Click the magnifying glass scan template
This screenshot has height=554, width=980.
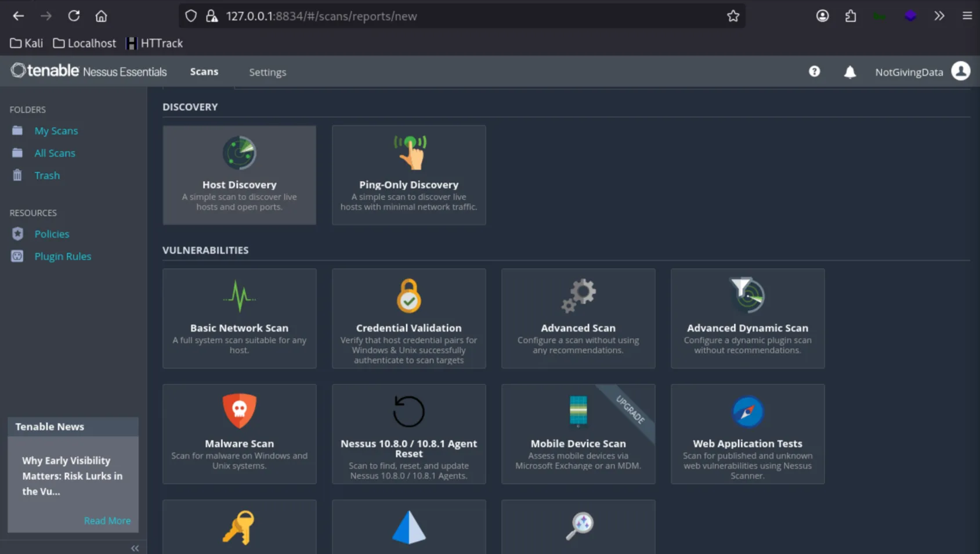coord(578,527)
